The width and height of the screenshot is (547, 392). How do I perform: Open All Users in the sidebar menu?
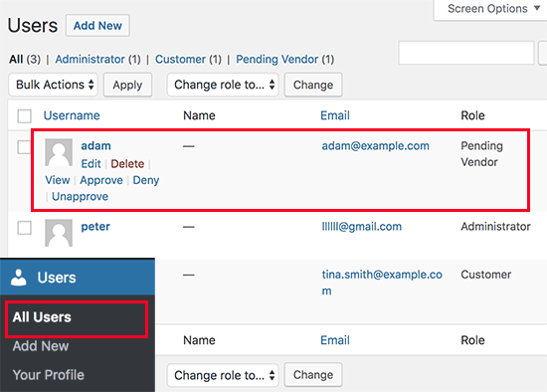[42, 317]
